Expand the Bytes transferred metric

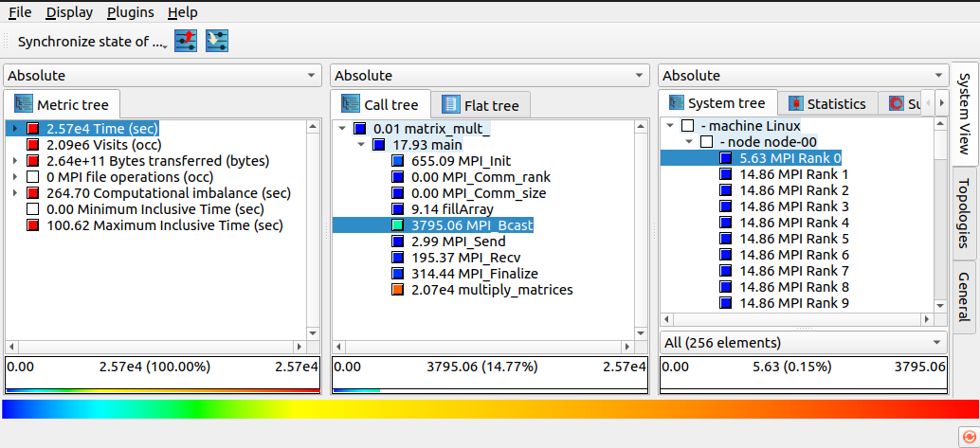point(15,161)
